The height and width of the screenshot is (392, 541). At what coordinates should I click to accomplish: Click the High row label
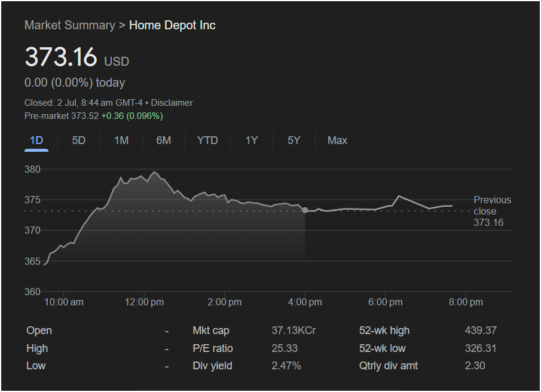[37, 348]
